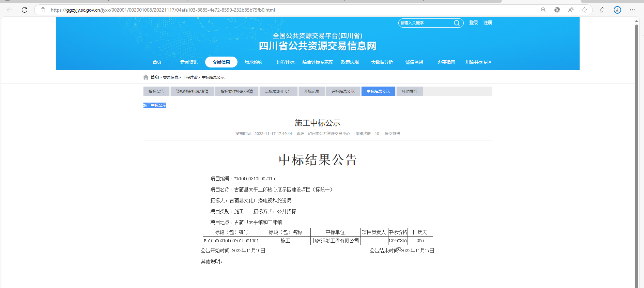Open 远程评标 navigation item

pos(286,62)
